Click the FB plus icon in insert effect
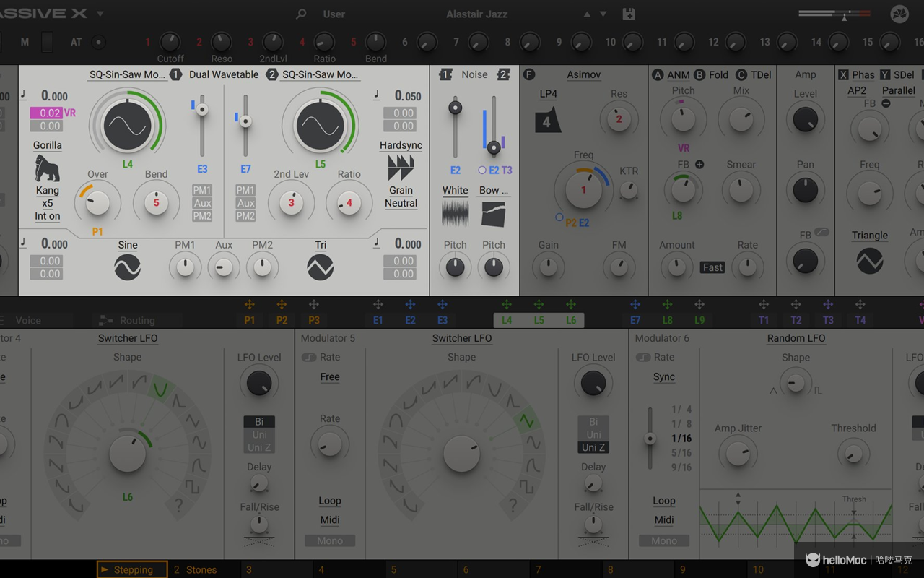The width and height of the screenshot is (924, 578). (x=699, y=165)
